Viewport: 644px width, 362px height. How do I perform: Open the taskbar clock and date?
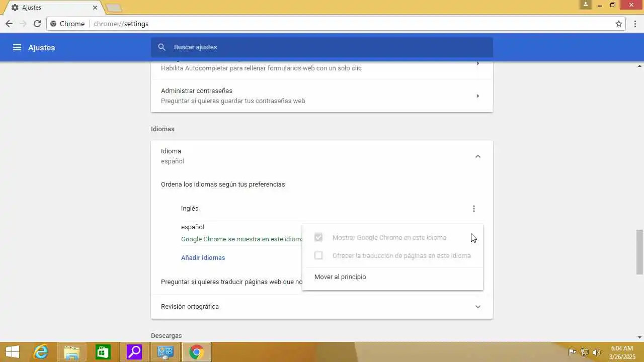click(x=622, y=352)
